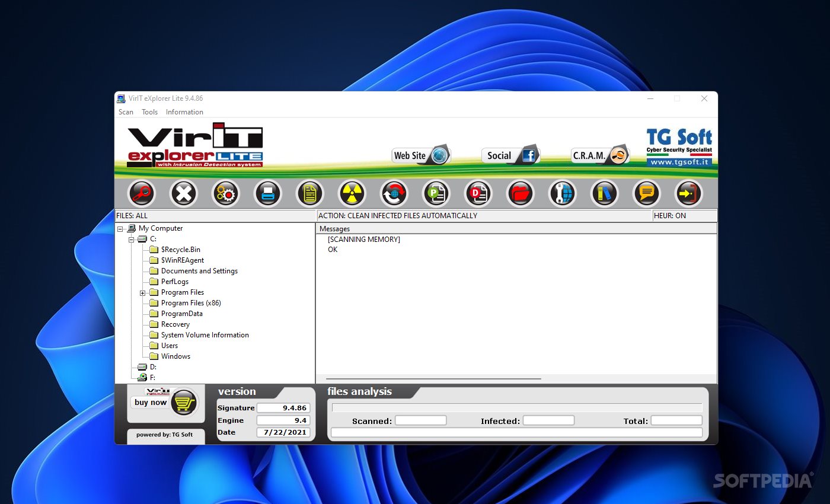830x504 pixels.
Task: Select the Recovery folder
Action: (175, 324)
